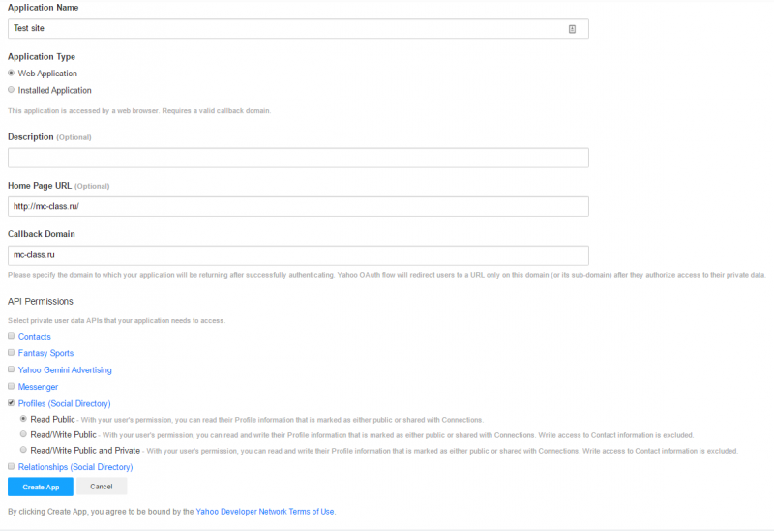The height and width of the screenshot is (532, 774).
Task: Cancel the app creation form
Action: (102, 487)
